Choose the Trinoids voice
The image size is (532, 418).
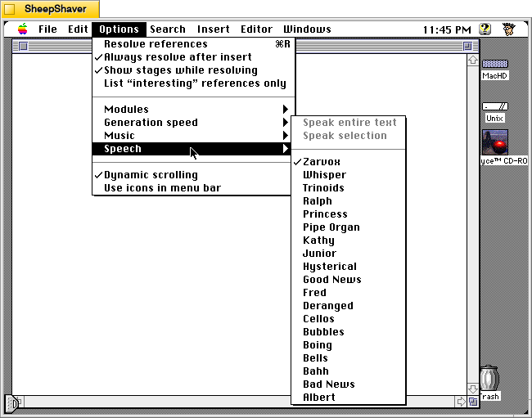point(349,188)
